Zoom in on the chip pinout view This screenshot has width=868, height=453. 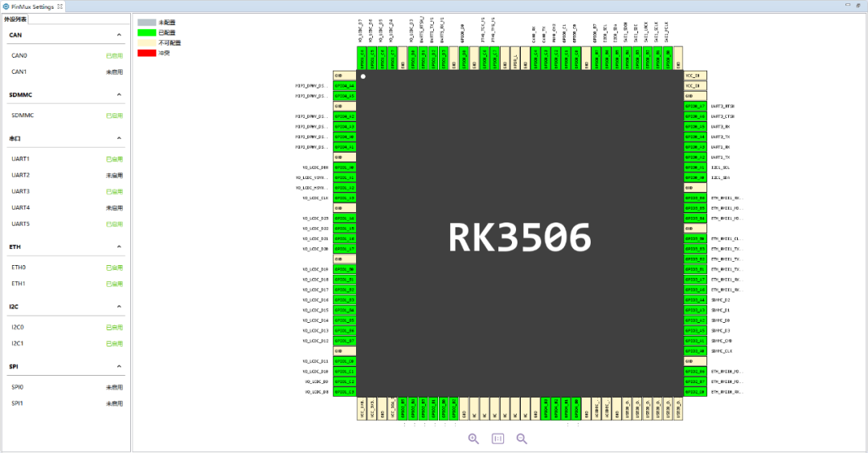click(x=473, y=439)
